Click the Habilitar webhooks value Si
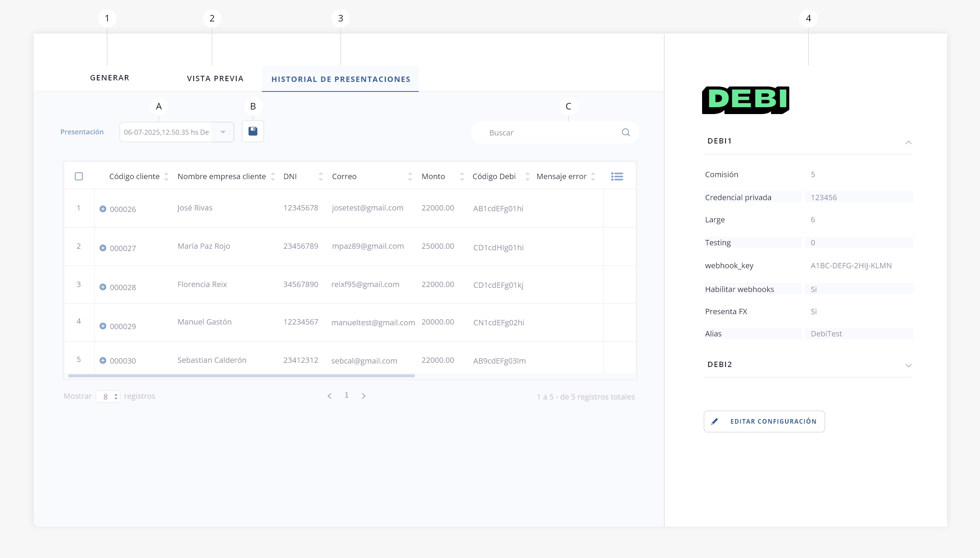This screenshot has width=980, height=558. [x=813, y=289]
